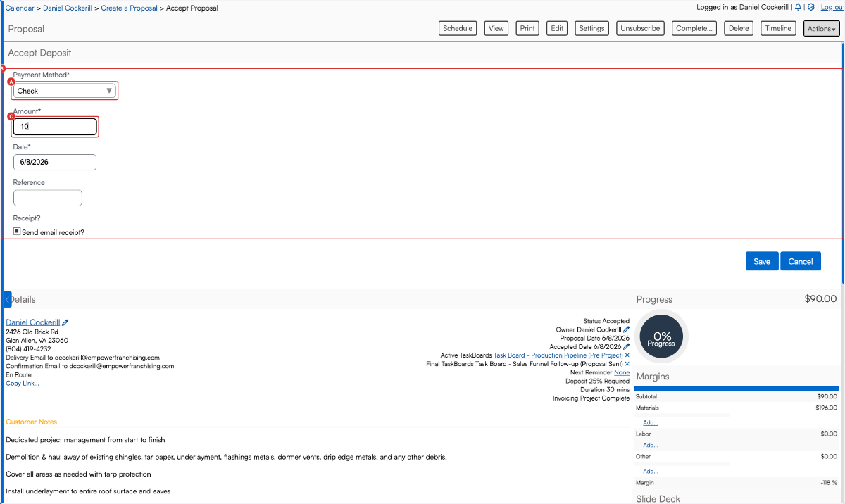Click the Slide Deck heading
This screenshot has height=504, width=845.
[x=658, y=499]
